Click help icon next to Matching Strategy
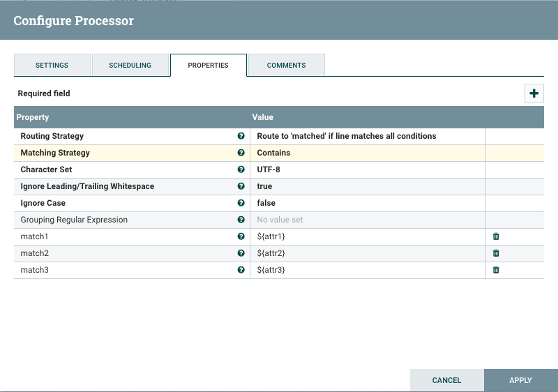 coord(241,153)
